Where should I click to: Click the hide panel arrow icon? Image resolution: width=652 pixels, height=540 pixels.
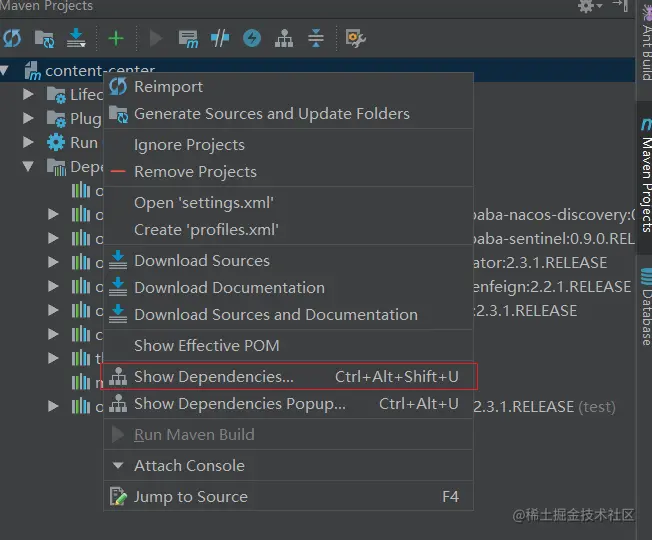620,5
